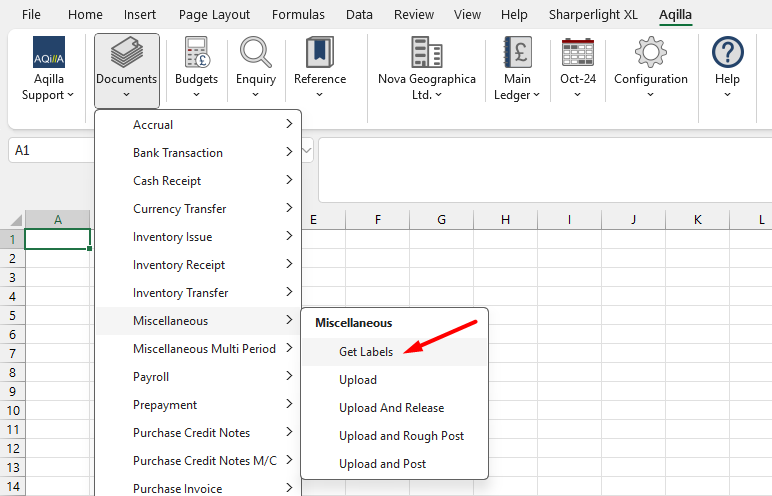Screen dimensions: 772x496
Task: Open the Documents stack icon
Action: (126, 52)
